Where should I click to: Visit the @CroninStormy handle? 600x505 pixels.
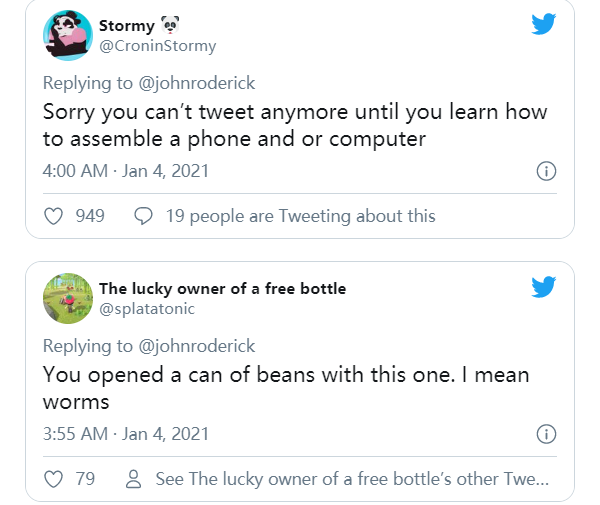(x=157, y=46)
